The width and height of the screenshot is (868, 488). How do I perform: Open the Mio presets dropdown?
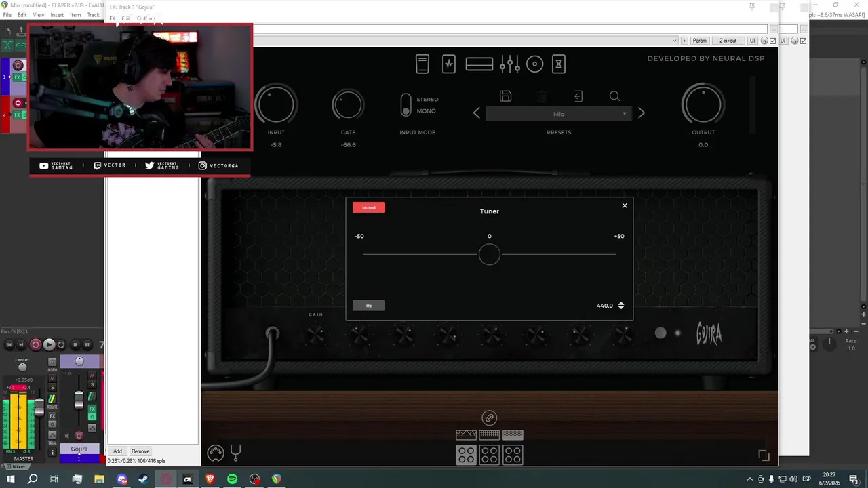pyautogui.click(x=559, y=114)
